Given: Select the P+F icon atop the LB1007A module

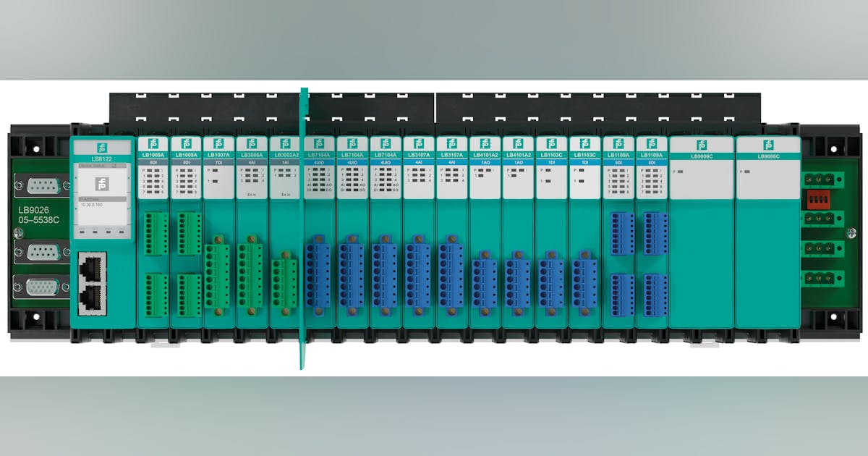Looking at the screenshot, I should coord(218,143).
